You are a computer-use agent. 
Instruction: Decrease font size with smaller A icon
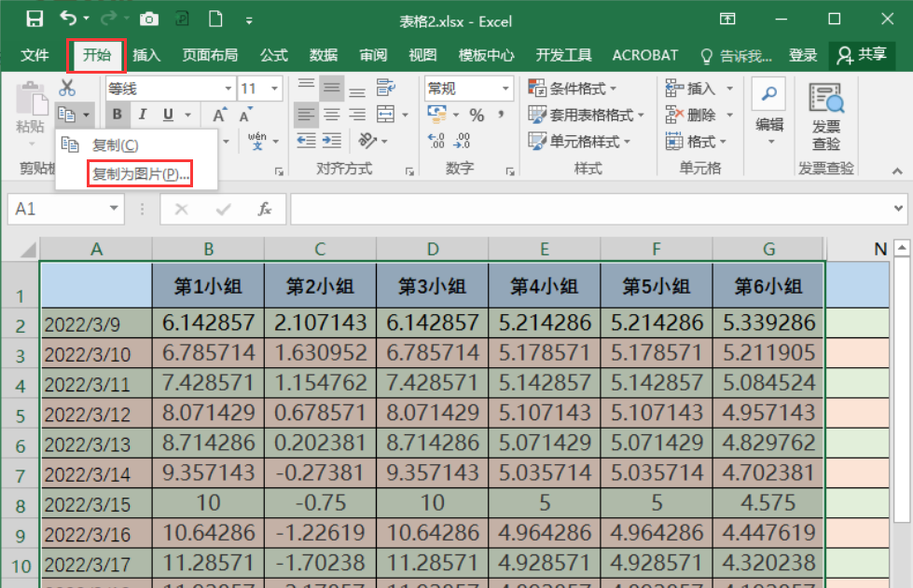point(245,115)
